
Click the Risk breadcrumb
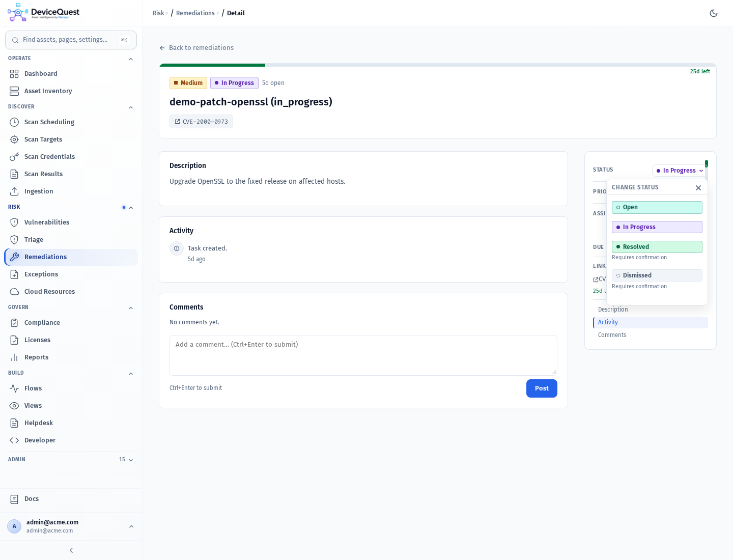[158, 13]
